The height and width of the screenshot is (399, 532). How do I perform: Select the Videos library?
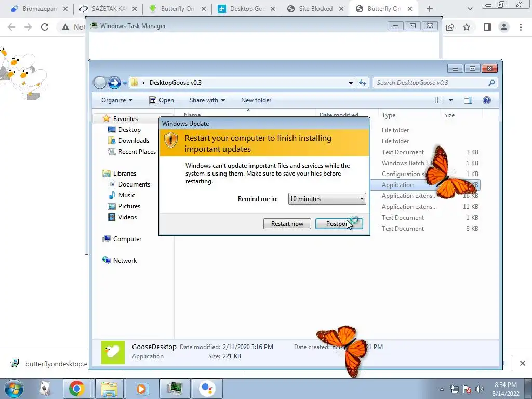127,217
